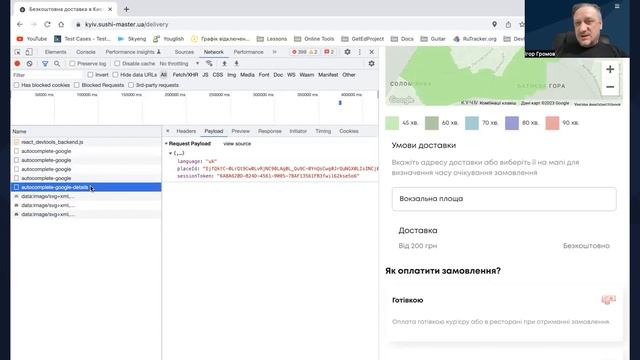Image resolution: width=640 pixels, height=360 pixels.
Task: Open DevTools three-dot customize menu
Action: click(360, 52)
